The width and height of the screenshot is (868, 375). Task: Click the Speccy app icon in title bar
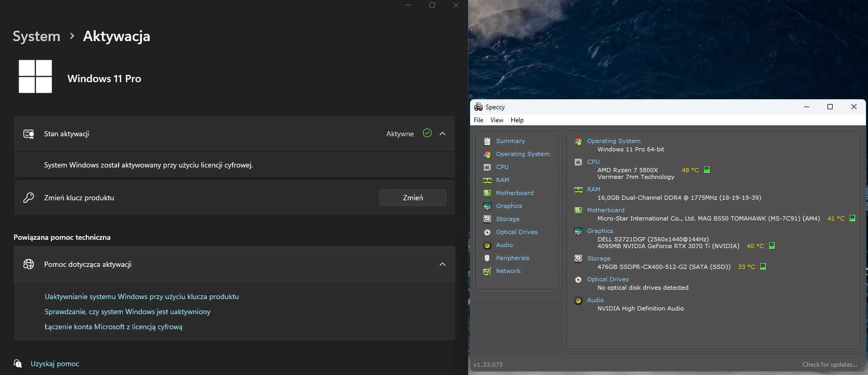click(478, 107)
